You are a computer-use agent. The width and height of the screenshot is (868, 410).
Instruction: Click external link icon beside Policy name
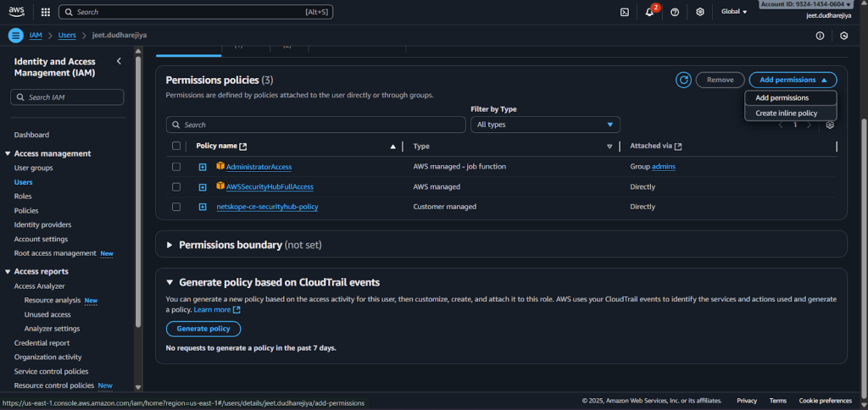[x=243, y=147]
